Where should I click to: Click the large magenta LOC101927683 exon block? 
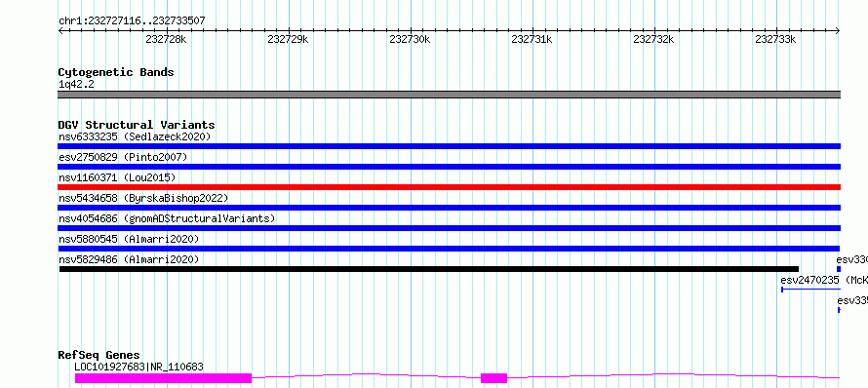tap(163, 378)
